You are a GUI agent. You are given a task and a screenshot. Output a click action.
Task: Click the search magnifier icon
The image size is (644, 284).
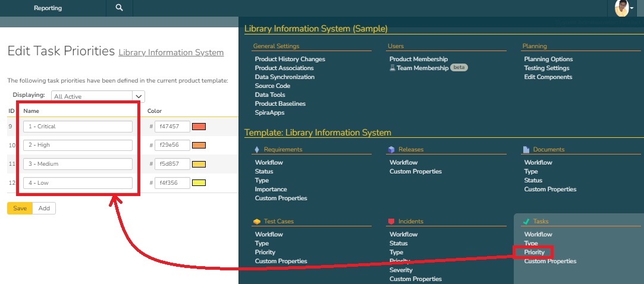(120, 8)
